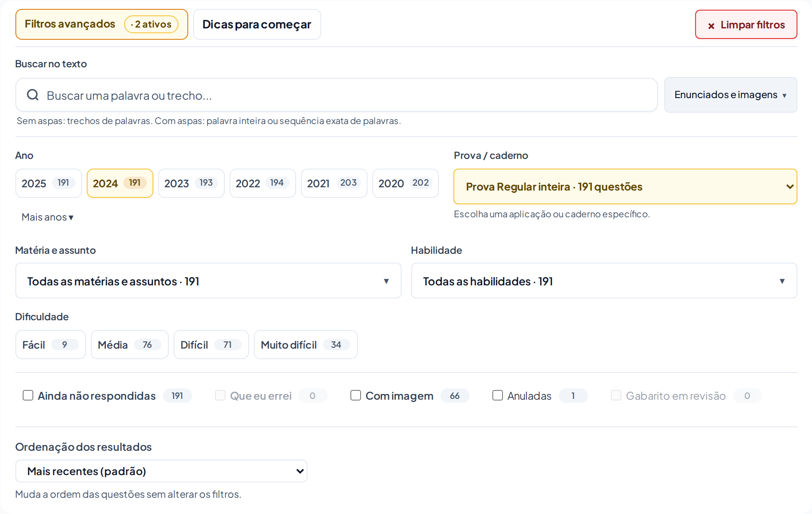
Task: Select year 2020 chip
Action: (406, 183)
